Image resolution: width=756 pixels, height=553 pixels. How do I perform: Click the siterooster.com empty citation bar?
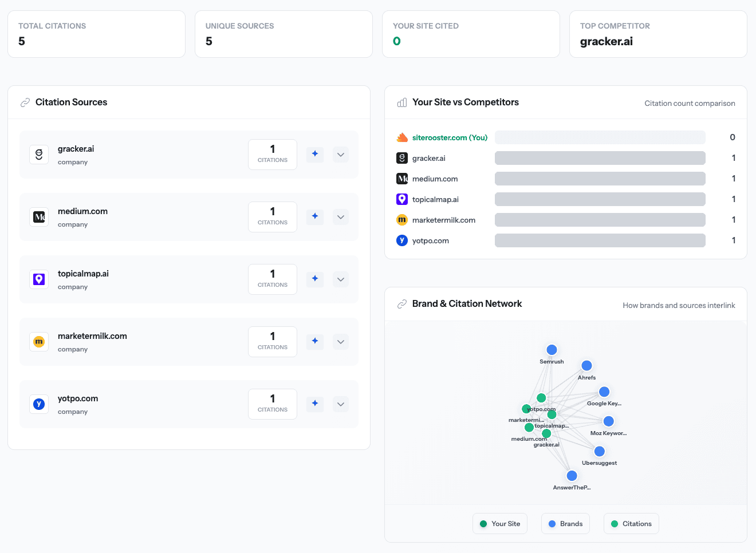point(600,137)
